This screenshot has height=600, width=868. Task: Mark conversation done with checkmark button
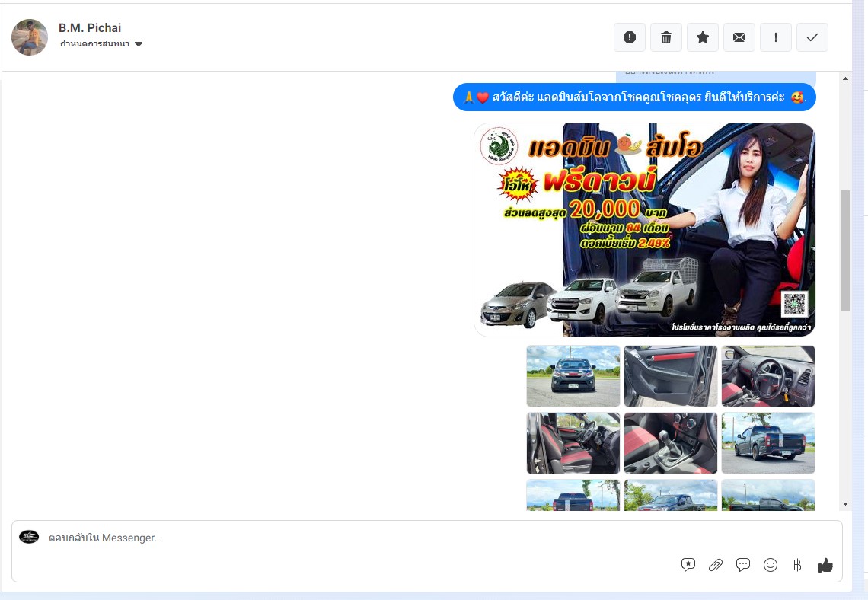812,37
